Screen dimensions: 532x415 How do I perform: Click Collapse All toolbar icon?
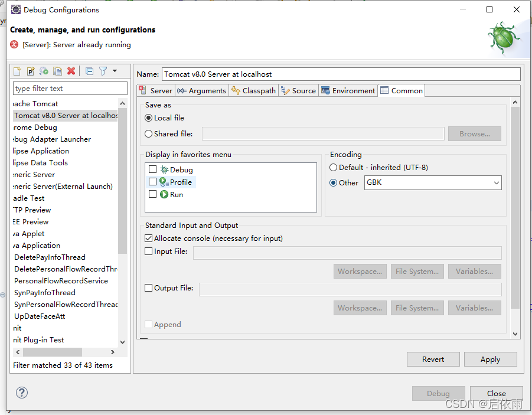coord(90,71)
